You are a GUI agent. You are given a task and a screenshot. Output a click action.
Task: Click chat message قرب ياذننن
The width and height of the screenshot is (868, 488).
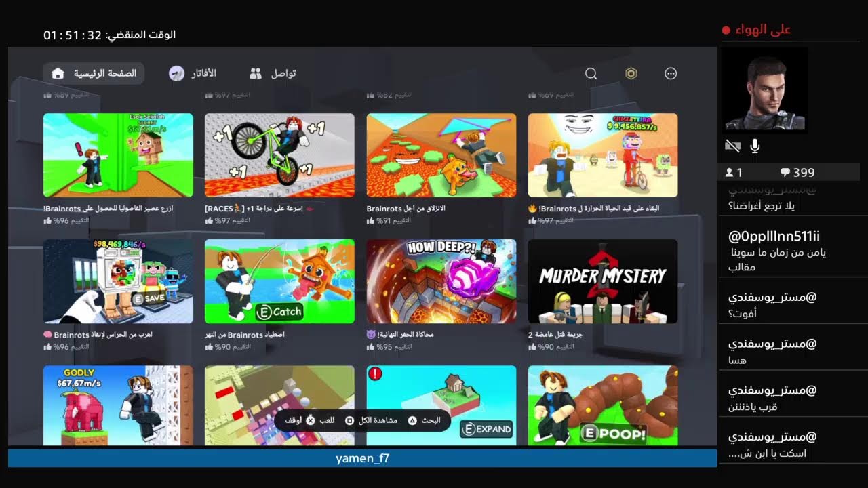coord(753,407)
